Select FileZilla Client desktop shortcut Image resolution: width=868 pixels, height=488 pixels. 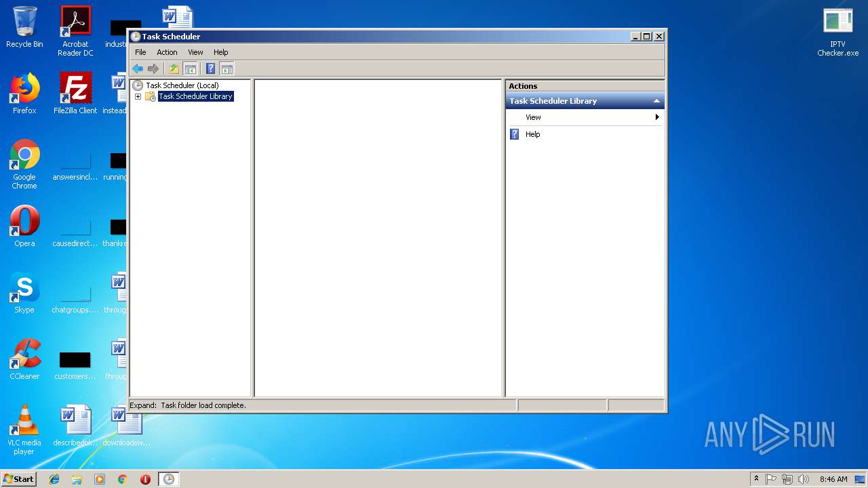pyautogui.click(x=75, y=94)
